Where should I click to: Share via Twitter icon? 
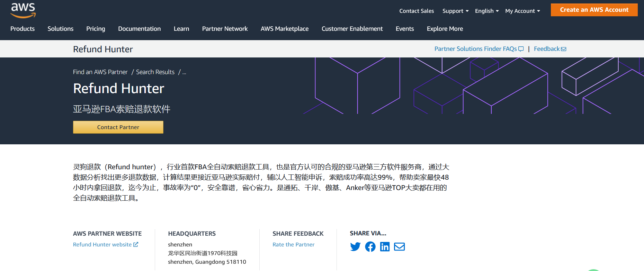(x=355, y=247)
